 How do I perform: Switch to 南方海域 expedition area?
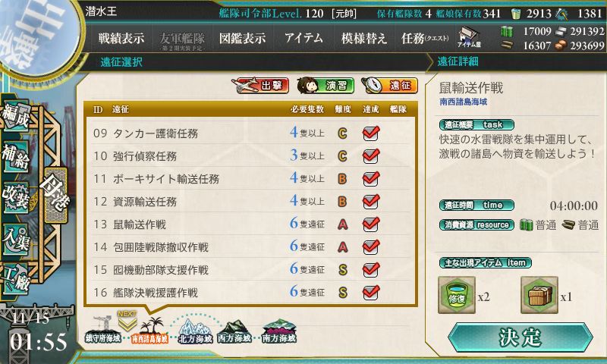278,331
